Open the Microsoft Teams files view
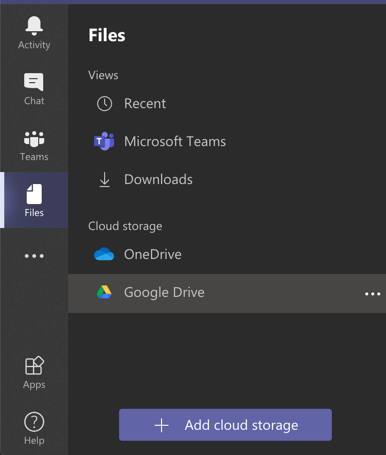The width and height of the screenshot is (386, 455). tap(227, 141)
